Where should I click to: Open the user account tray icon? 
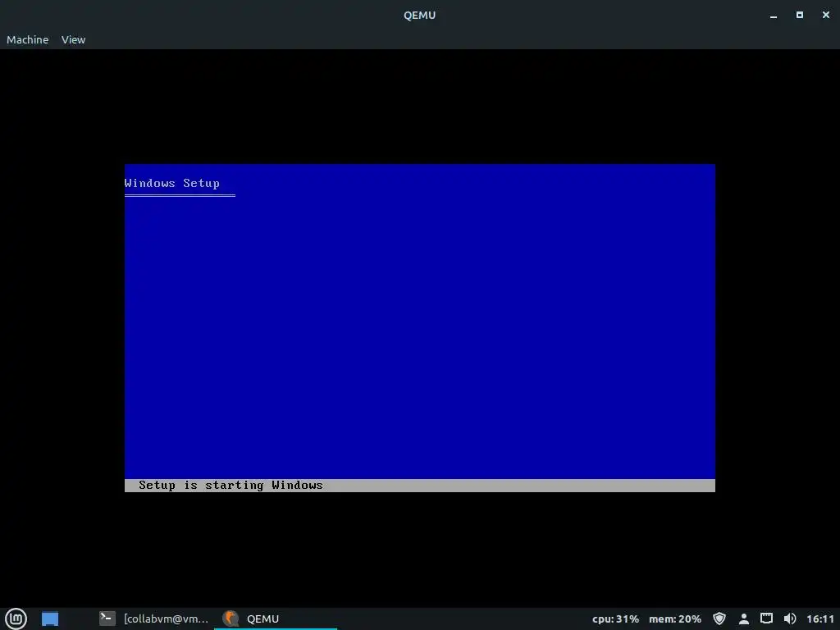coord(743,619)
